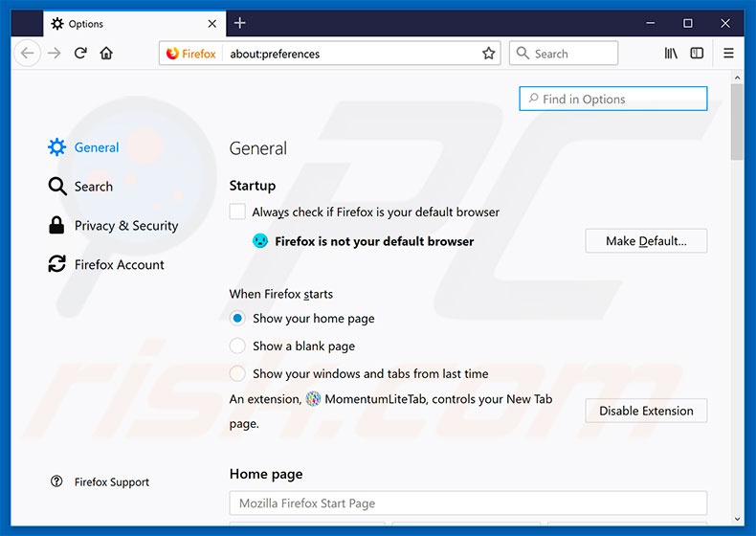
Task: Bookmark this page with the star
Action: pyautogui.click(x=488, y=54)
